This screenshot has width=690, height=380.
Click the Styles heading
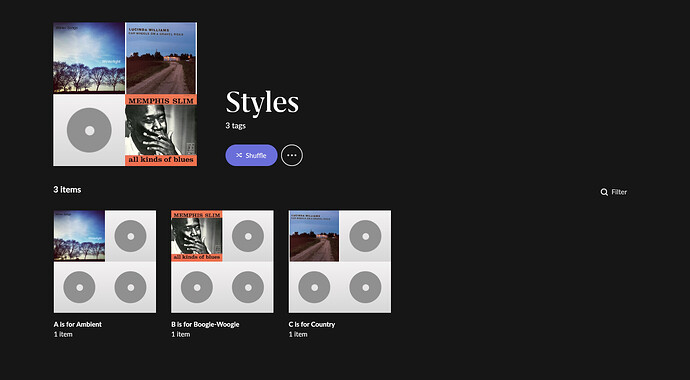point(262,102)
